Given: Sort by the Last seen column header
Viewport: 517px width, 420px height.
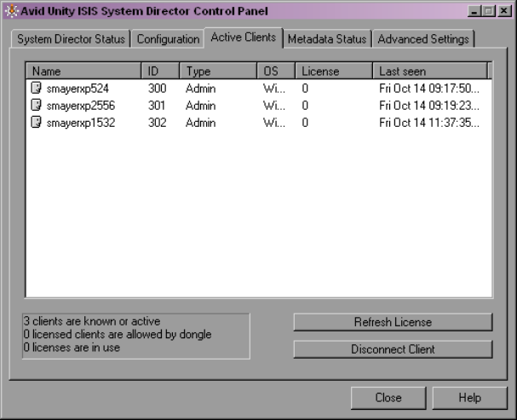Looking at the screenshot, I should [x=430, y=71].
